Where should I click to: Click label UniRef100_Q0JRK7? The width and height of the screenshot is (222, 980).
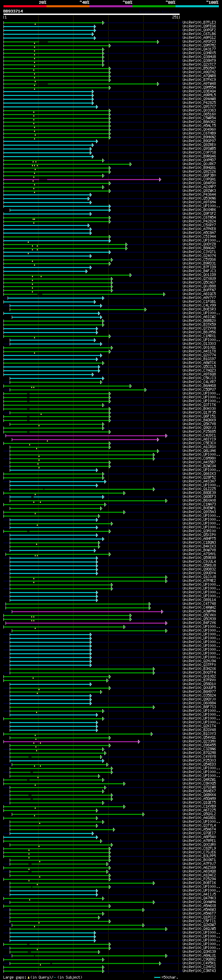[x=199, y=164]
